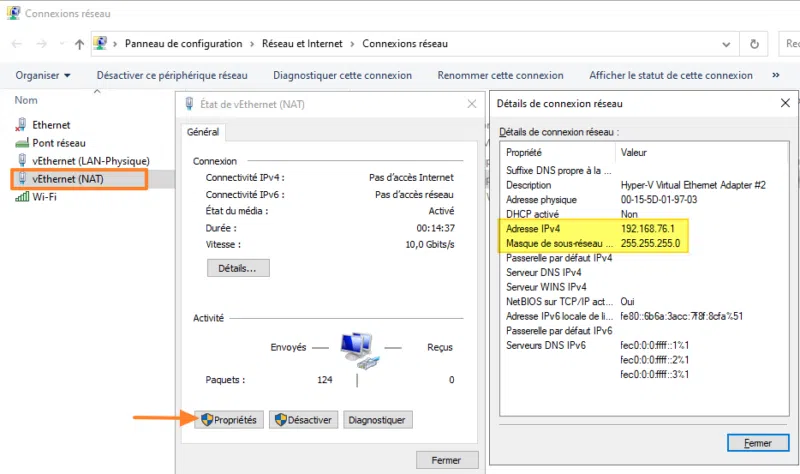Open the recent locations dropdown arrow
Viewport: 800px width, 474px height.
tap(60, 44)
